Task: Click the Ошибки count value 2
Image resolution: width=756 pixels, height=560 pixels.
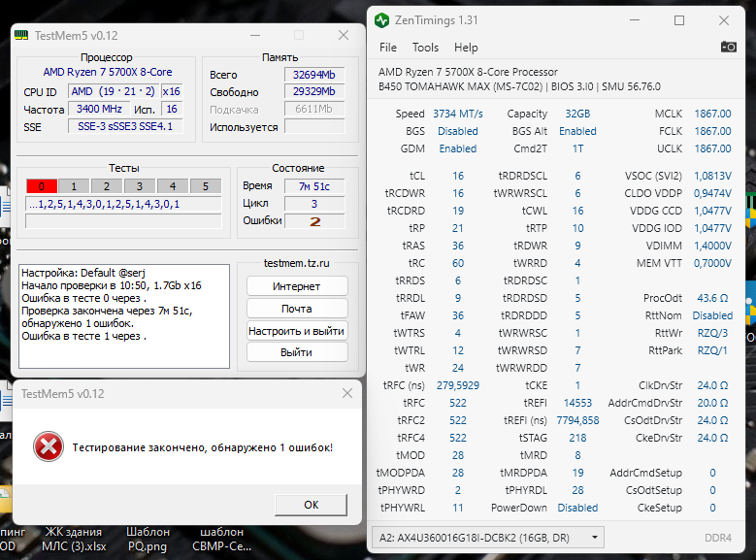Action: coord(314,221)
